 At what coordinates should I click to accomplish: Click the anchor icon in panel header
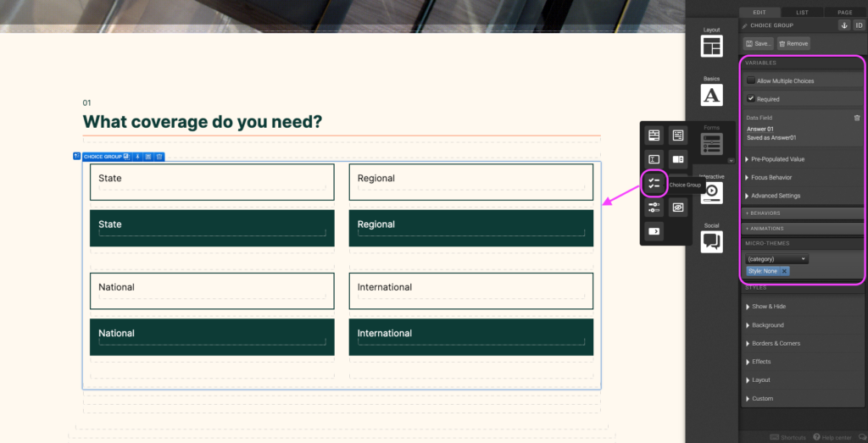coord(843,25)
